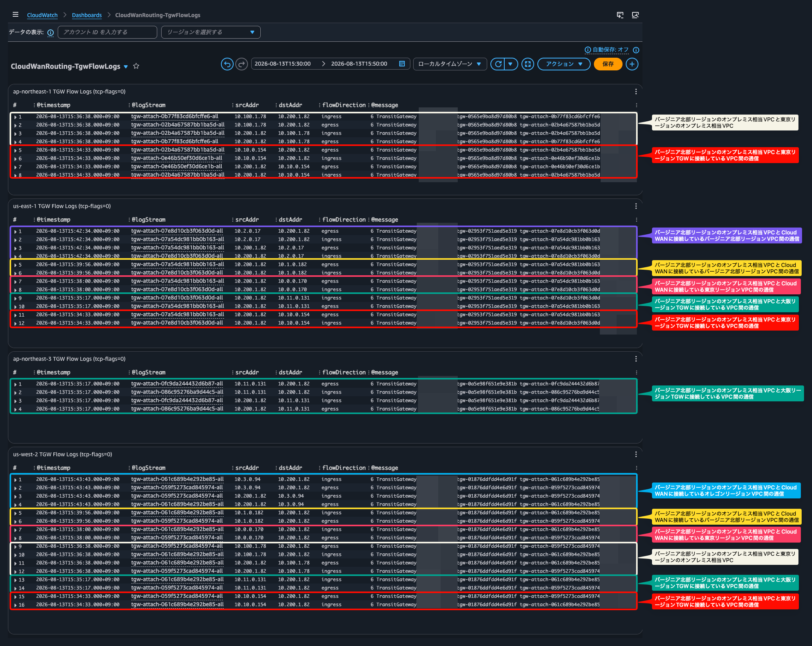812x646 pixels.
Task: Select srcAddr 10.2.0.17 in us-east-1 row 1
Action: pos(248,231)
